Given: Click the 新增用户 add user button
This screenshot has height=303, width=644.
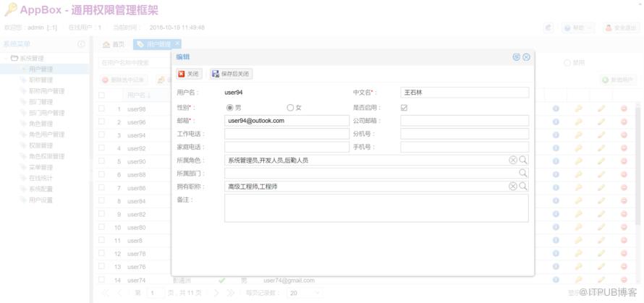Looking at the screenshot, I should pos(618,80).
